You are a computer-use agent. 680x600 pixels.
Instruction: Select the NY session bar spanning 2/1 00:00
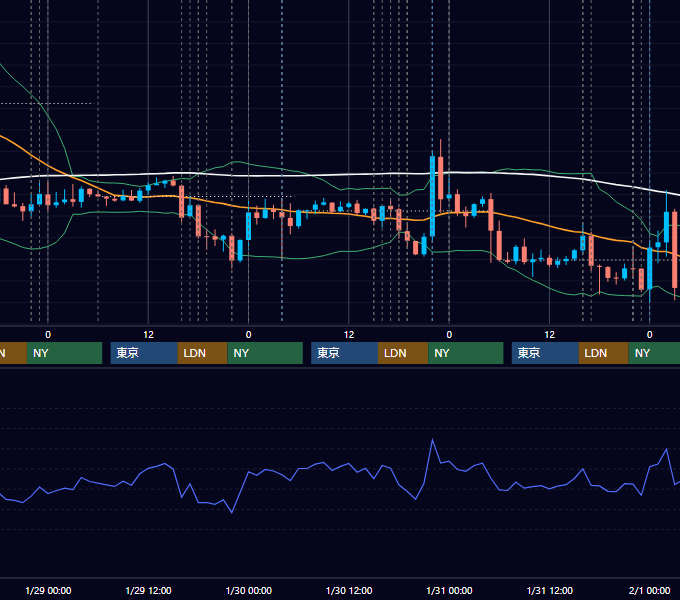pyautogui.click(x=654, y=353)
